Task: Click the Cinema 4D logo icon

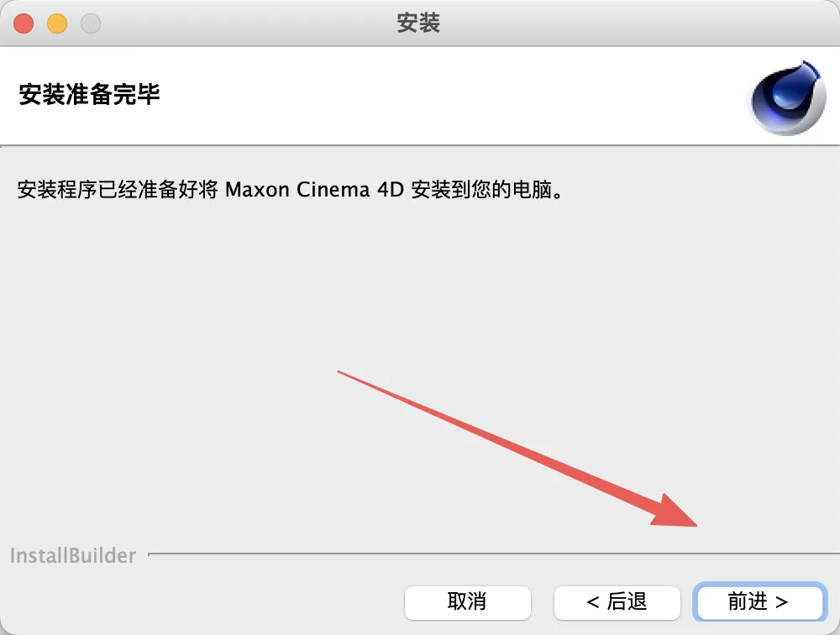Action: point(786,97)
